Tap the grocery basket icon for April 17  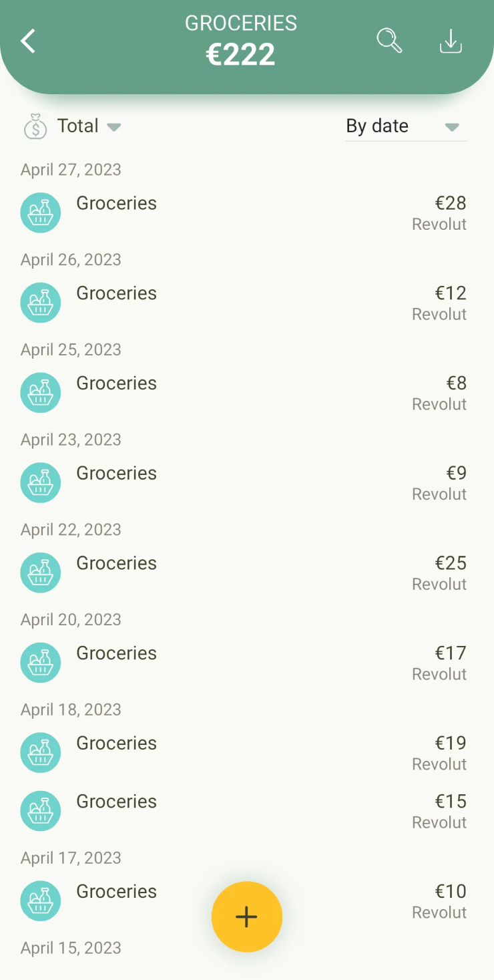[41, 901]
